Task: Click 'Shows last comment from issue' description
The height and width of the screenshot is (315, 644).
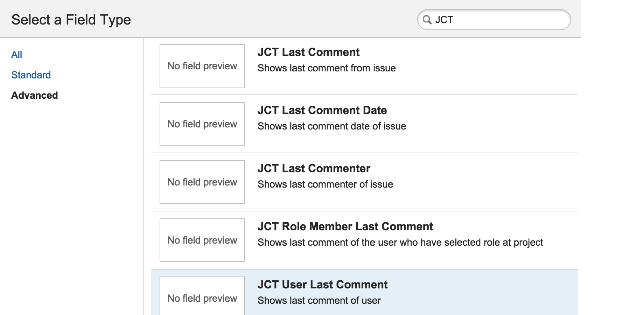Action: point(327,68)
